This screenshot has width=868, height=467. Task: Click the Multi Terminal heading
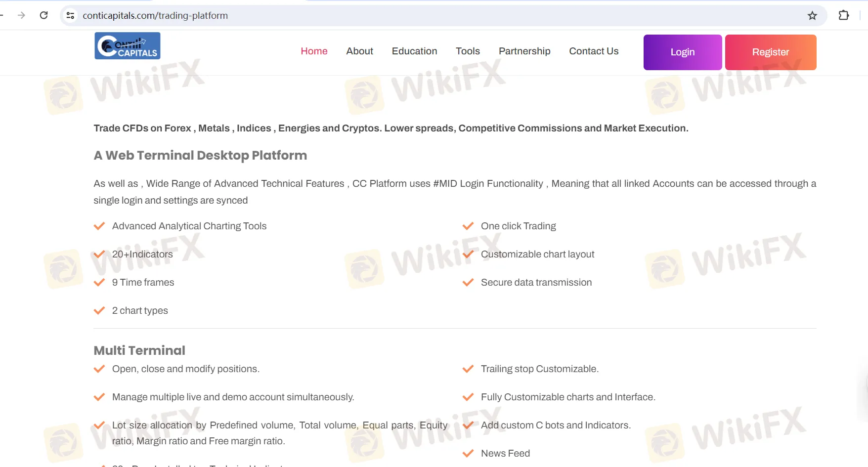pyautogui.click(x=139, y=350)
